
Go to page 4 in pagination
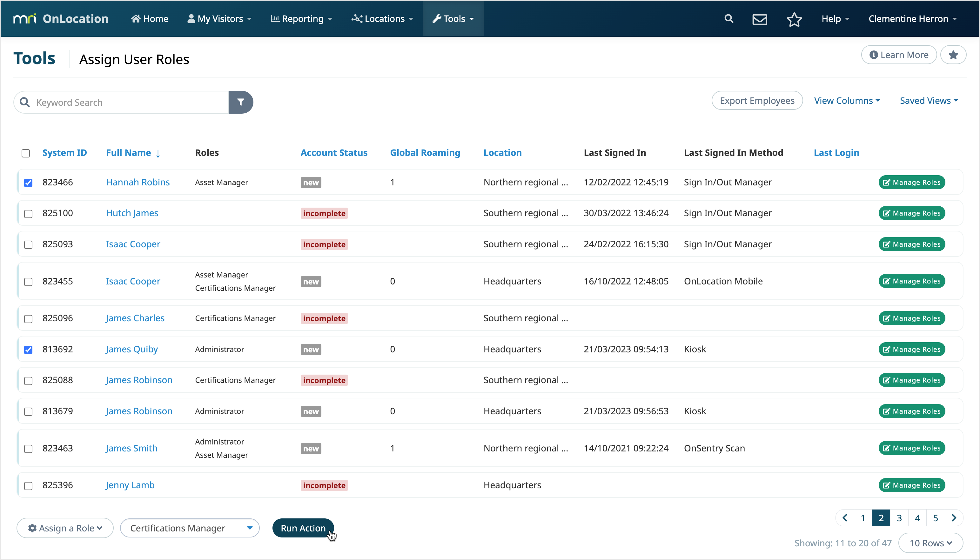pos(917,518)
